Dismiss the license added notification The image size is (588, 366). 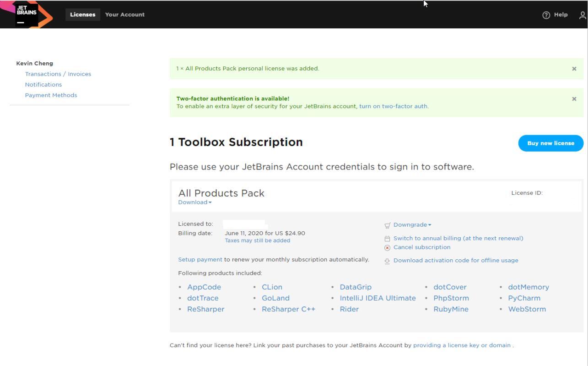[574, 69]
